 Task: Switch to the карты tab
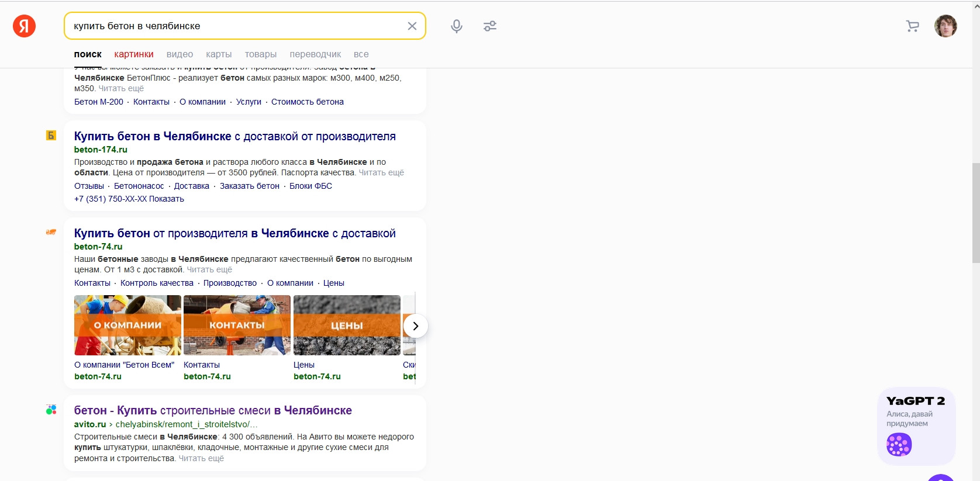219,54
